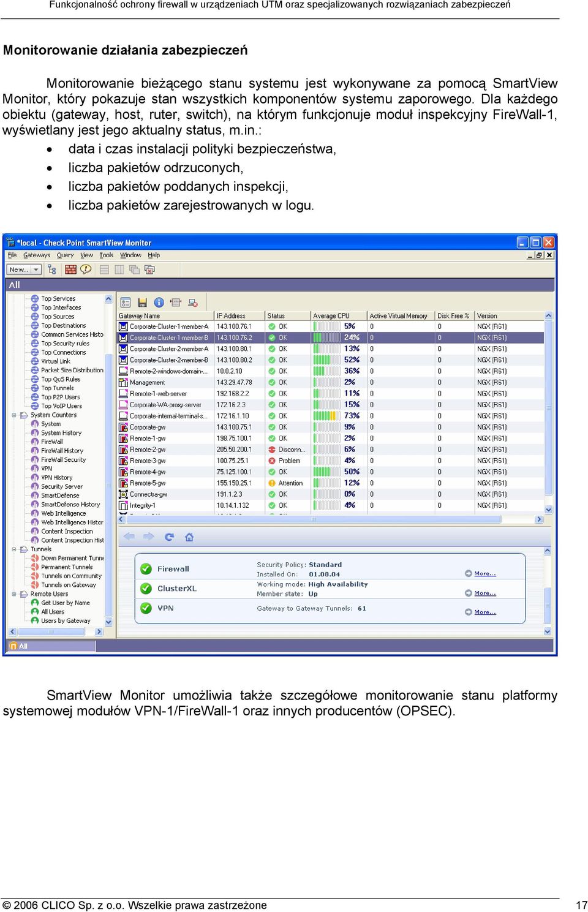
Task: Click the Management gateway row icon
Action: [x=123, y=382]
